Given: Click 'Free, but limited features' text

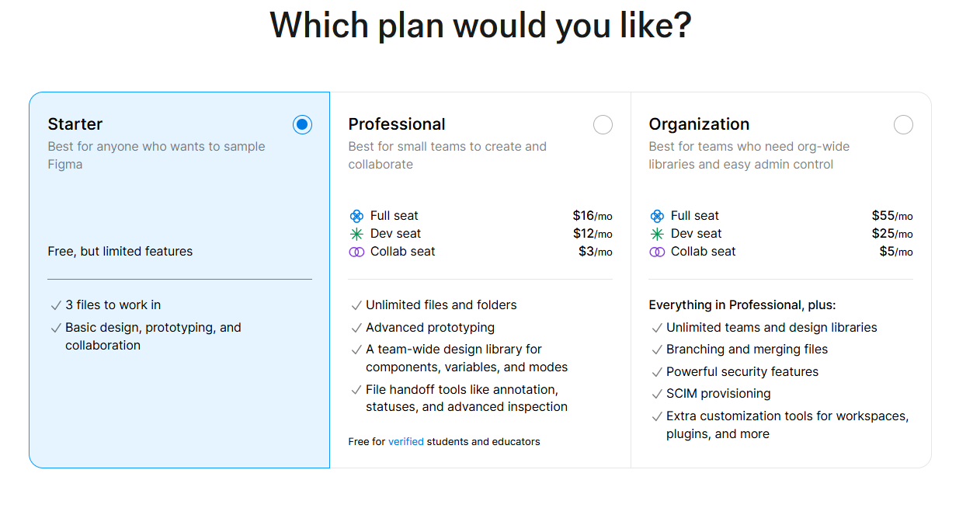Looking at the screenshot, I should coord(120,252).
